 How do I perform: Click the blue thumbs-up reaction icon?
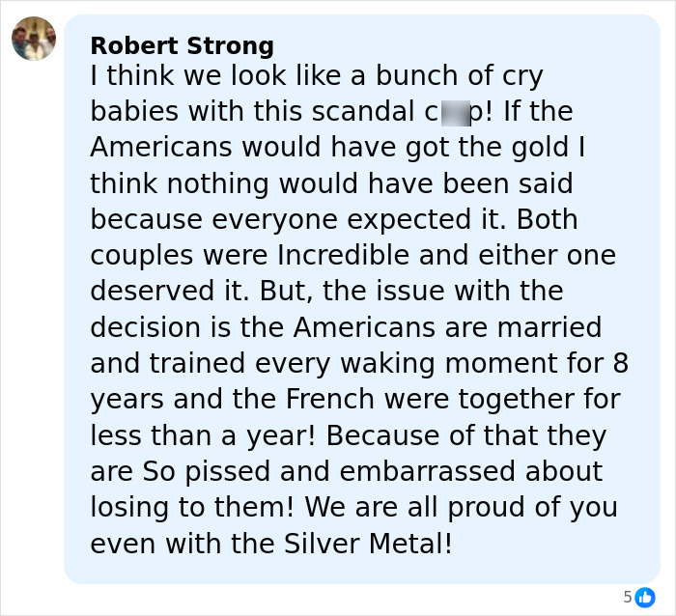pyautogui.click(x=646, y=597)
